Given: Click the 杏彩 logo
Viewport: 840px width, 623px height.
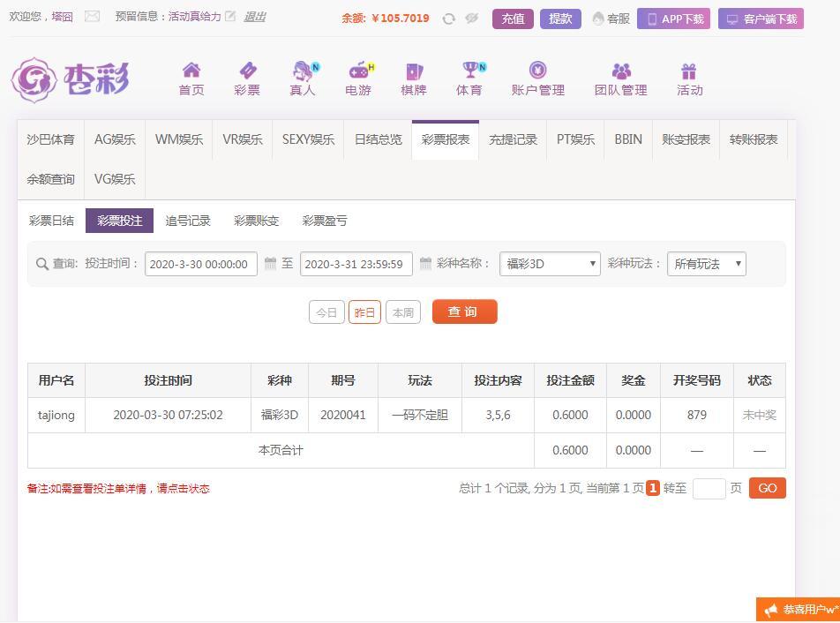Looking at the screenshot, I should point(71,80).
